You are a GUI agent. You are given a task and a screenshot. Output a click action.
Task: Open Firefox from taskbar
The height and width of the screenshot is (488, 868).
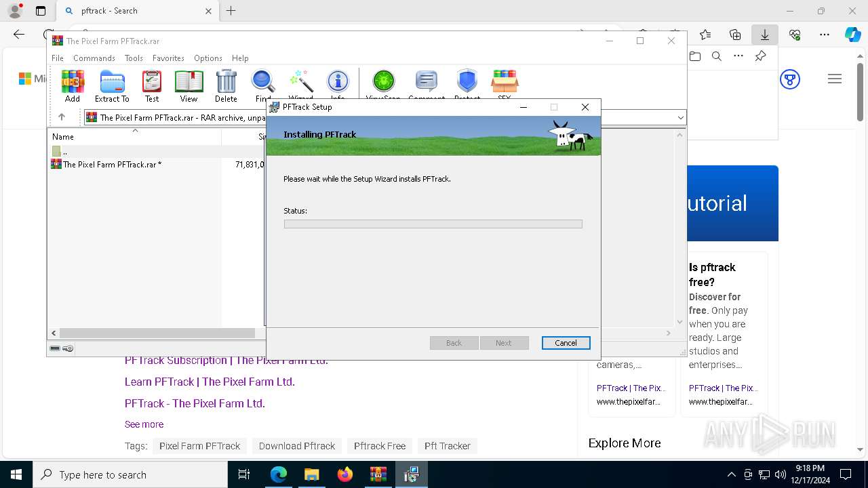coord(345,474)
